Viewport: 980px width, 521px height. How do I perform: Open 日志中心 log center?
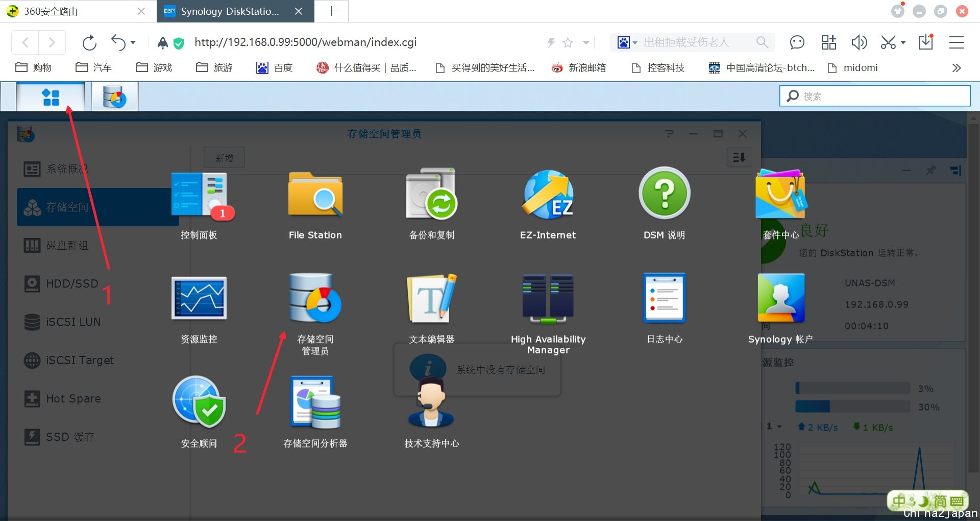(x=664, y=309)
